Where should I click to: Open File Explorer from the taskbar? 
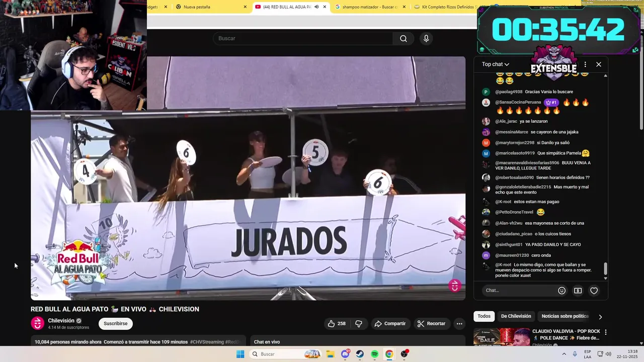coord(330,354)
